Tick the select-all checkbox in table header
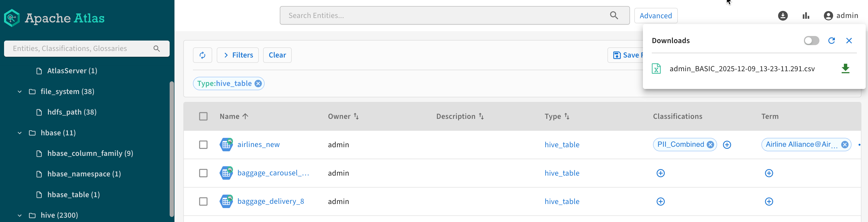The width and height of the screenshot is (868, 222). pos(203,116)
